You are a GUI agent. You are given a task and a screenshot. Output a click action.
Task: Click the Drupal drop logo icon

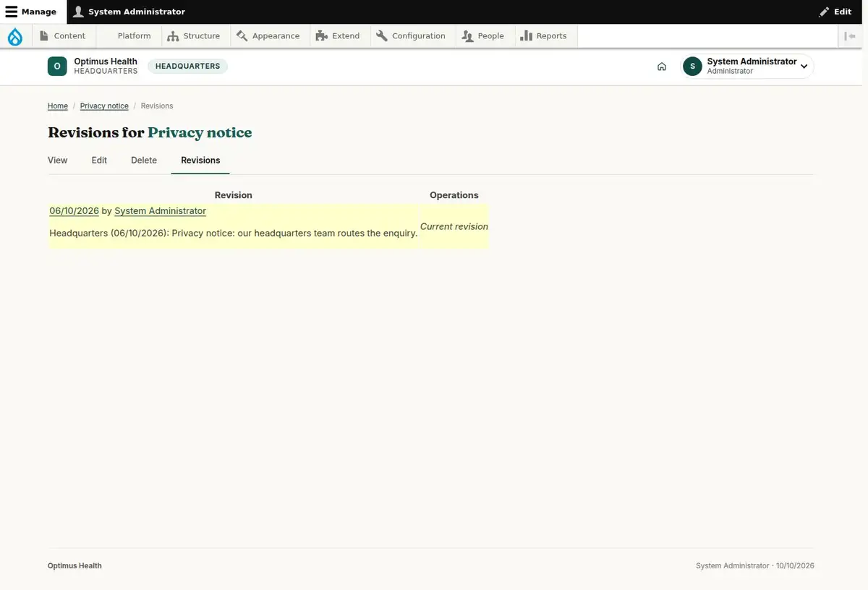[x=15, y=36]
